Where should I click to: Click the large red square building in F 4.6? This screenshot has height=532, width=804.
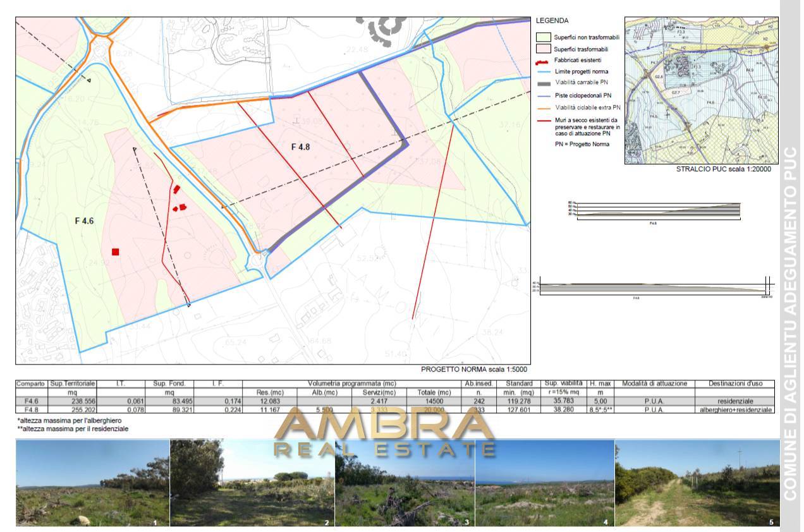(x=115, y=252)
